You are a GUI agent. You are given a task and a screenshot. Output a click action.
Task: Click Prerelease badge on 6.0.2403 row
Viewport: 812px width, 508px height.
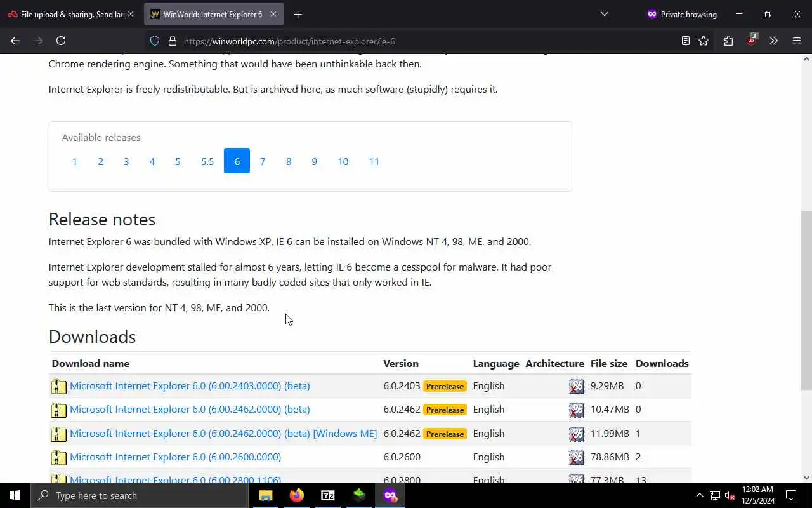445,386
